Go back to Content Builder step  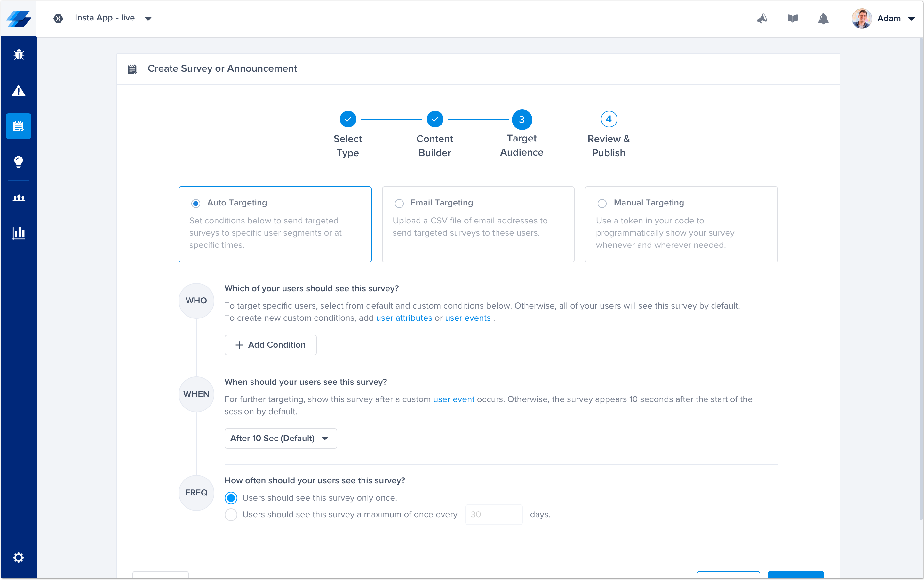435,119
